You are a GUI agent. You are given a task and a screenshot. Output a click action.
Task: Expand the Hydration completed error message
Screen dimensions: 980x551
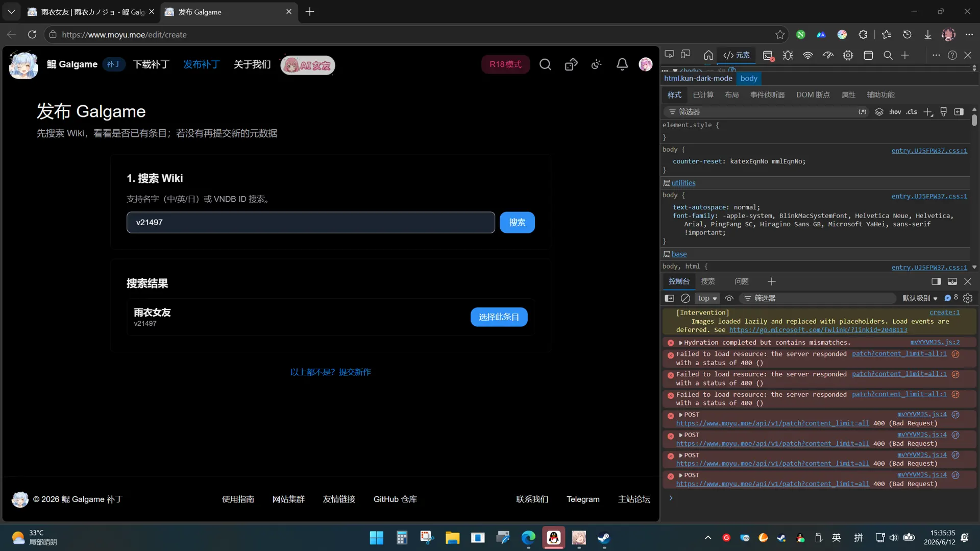(x=680, y=343)
